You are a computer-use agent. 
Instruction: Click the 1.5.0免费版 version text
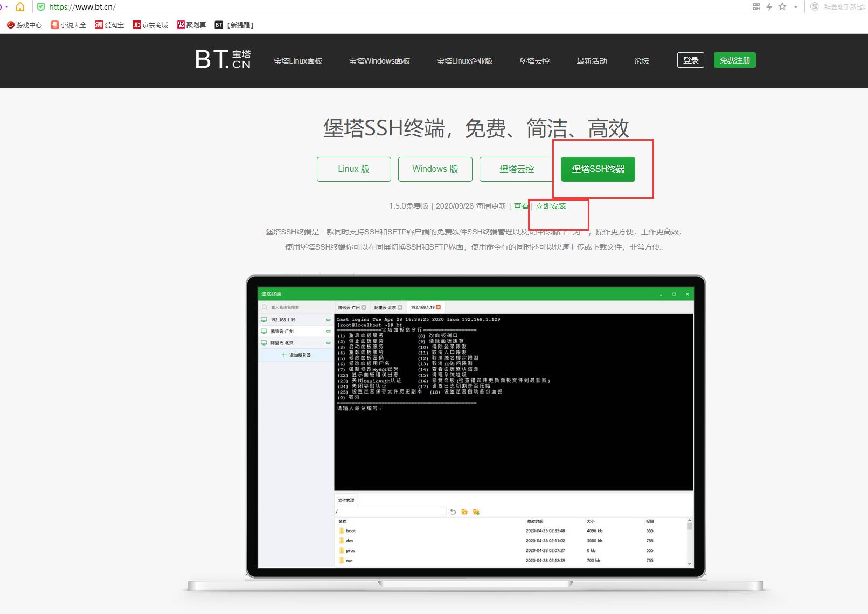pyautogui.click(x=409, y=206)
